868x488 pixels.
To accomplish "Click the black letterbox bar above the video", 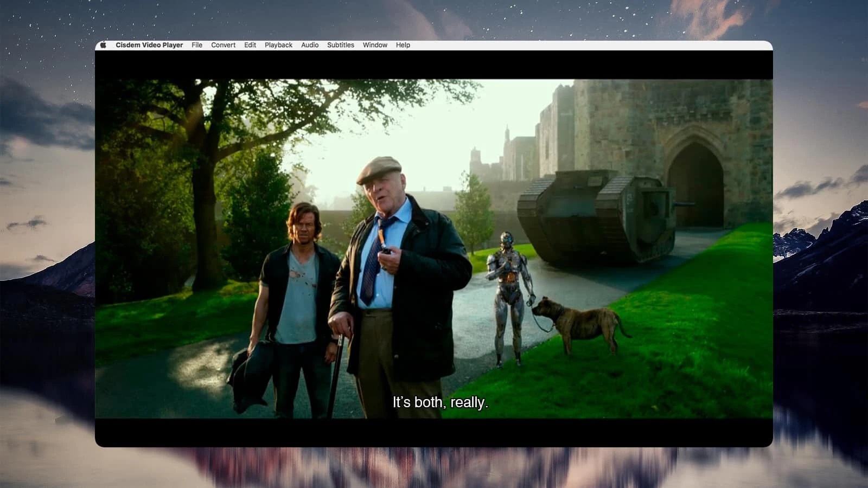I will pos(434,65).
